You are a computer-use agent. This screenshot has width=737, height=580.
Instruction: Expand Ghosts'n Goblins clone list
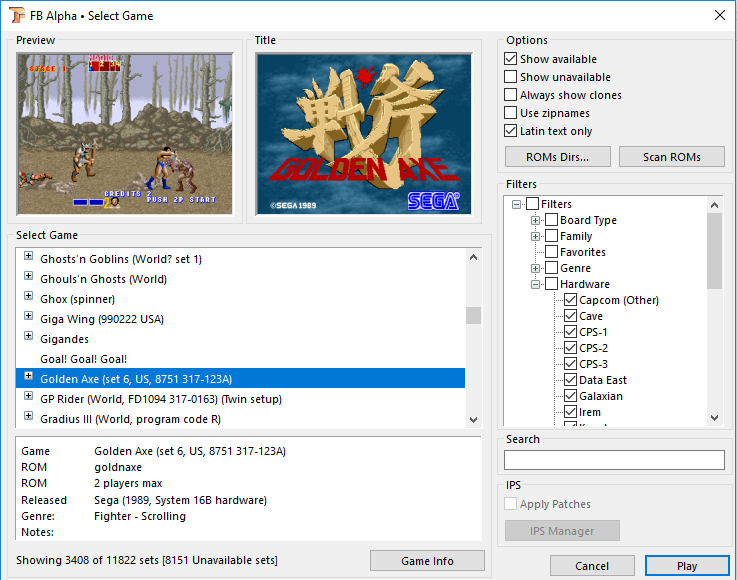pos(29,256)
